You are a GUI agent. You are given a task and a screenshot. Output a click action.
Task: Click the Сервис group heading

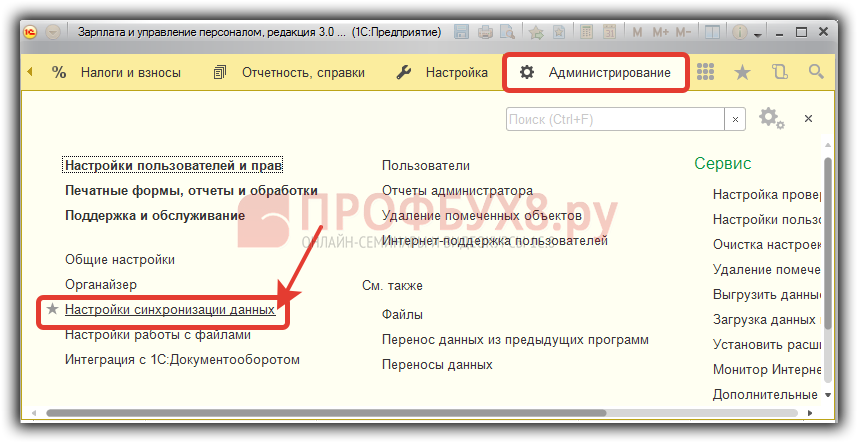pyautogui.click(x=722, y=163)
